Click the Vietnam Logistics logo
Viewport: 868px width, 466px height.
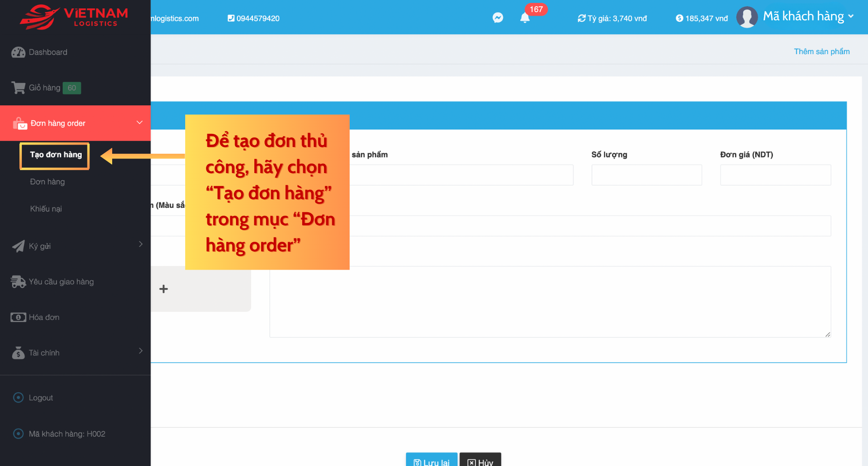click(74, 17)
